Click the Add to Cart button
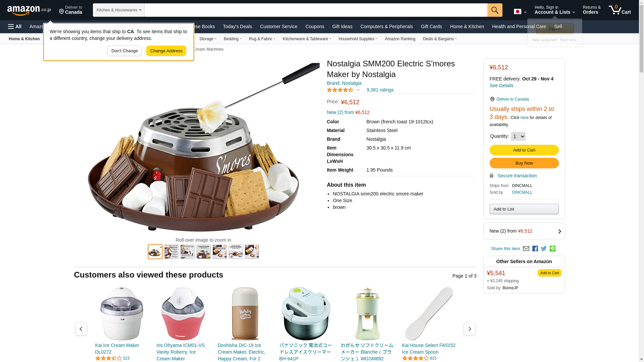 pos(524,150)
